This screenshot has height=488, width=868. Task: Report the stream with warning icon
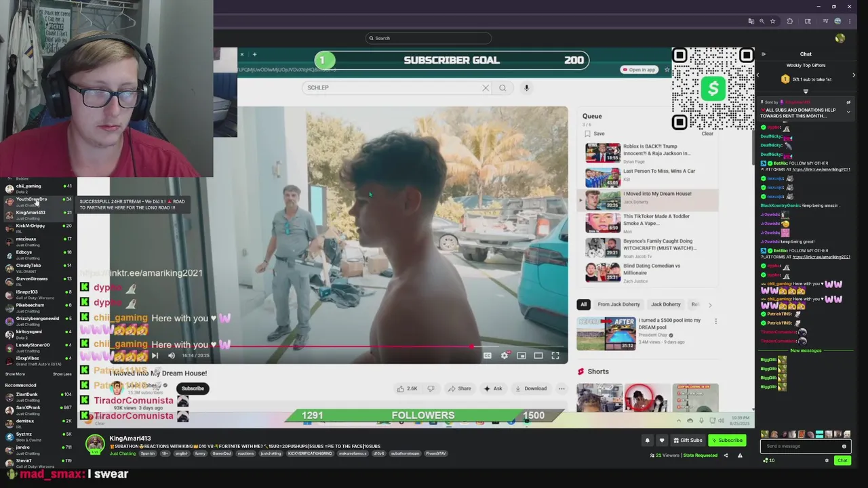point(740,455)
